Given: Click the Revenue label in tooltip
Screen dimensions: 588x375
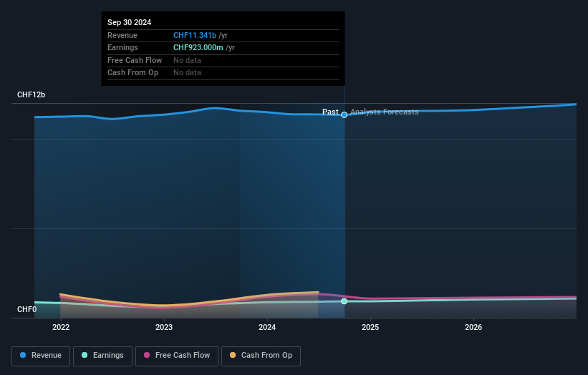Looking at the screenshot, I should pyautogui.click(x=122, y=35).
